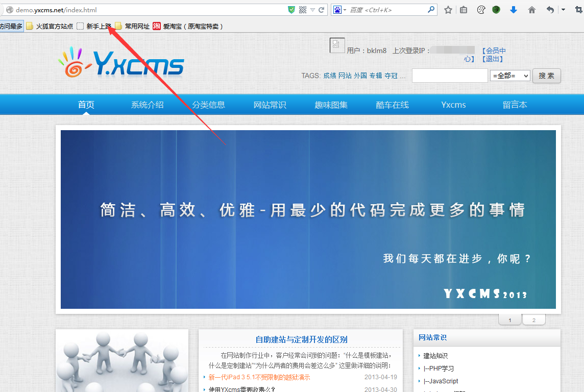The width and height of the screenshot is (584, 392).
Task: Click the site search text field
Action: [450, 76]
